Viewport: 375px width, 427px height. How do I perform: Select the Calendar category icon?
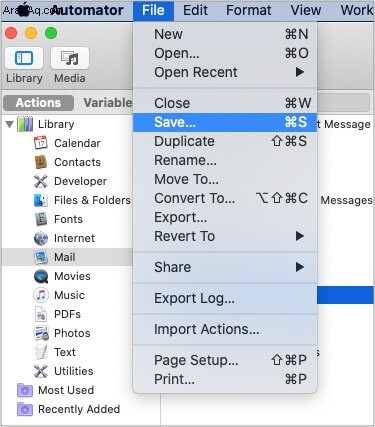point(41,143)
